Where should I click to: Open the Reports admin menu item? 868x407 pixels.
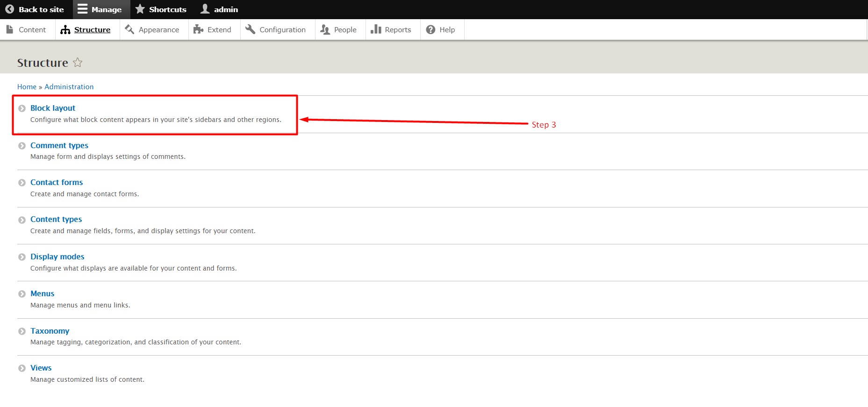click(393, 29)
